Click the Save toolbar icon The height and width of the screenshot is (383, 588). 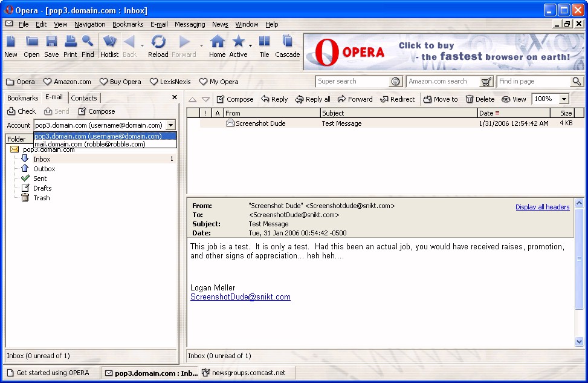coord(51,42)
